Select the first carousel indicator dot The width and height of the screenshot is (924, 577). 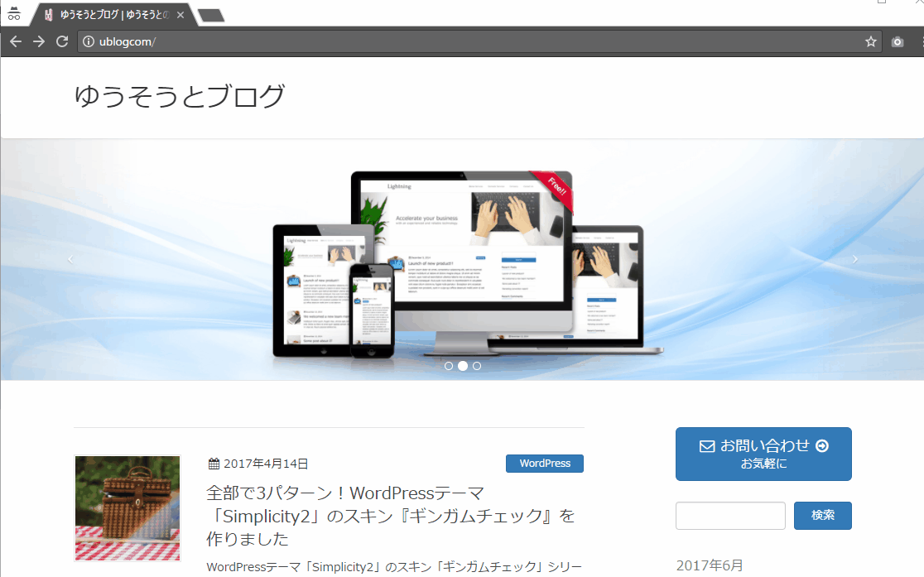pyautogui.click(x=449, y=365)
